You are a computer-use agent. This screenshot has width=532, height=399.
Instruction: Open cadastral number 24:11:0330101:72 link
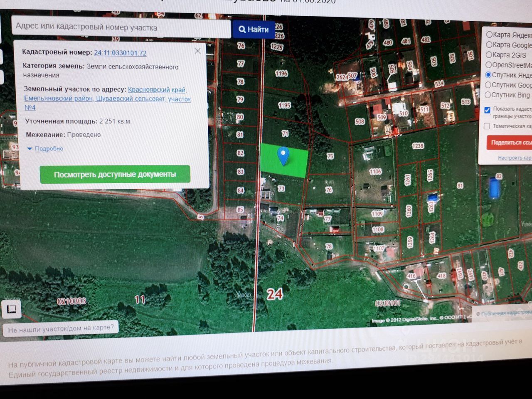tap(120, 53)
